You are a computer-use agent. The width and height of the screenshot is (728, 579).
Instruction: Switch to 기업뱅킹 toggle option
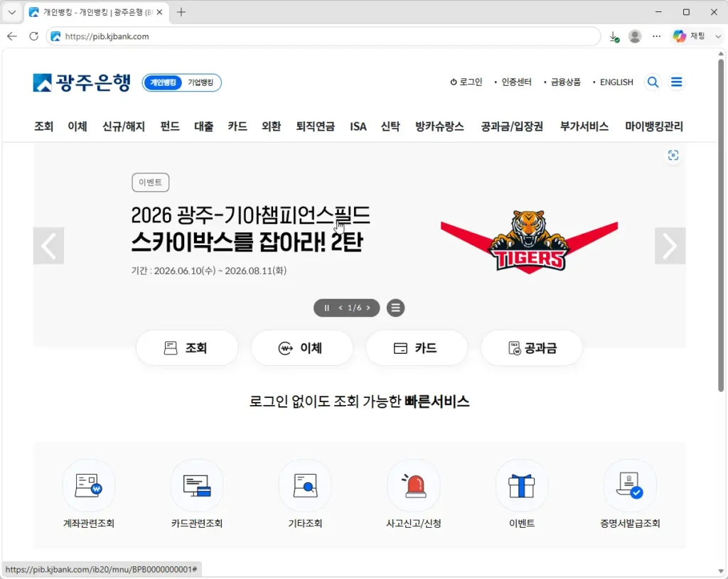[x=200, y=82]
